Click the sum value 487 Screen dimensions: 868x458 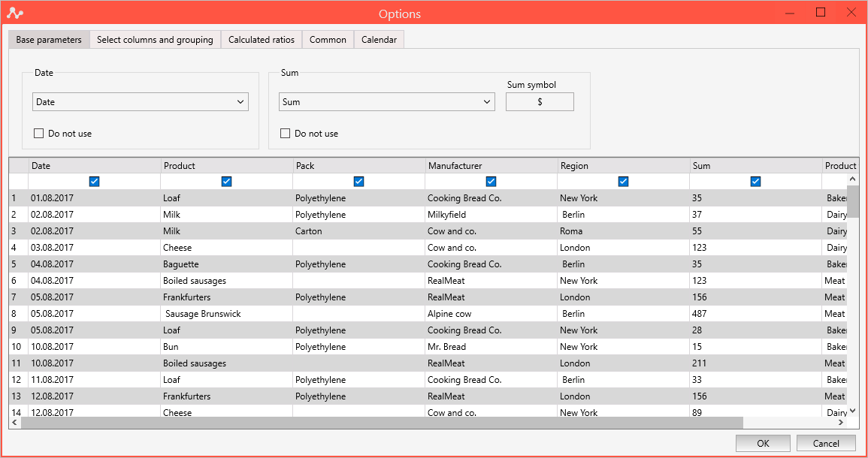[756, 314]
